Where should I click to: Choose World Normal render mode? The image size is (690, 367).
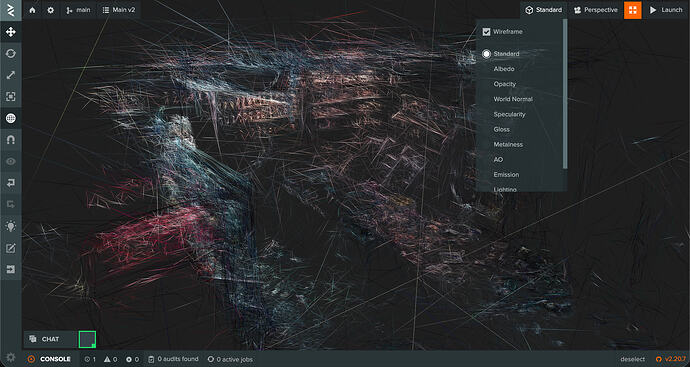(x=513, y=99)
